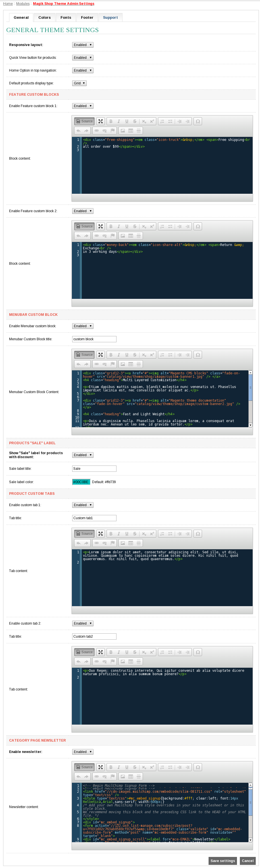Image resolution: width=260 pixels, height=868 pixels.
Task: Insert special character in Feature block 1 editor
Action: coord(198,121)
